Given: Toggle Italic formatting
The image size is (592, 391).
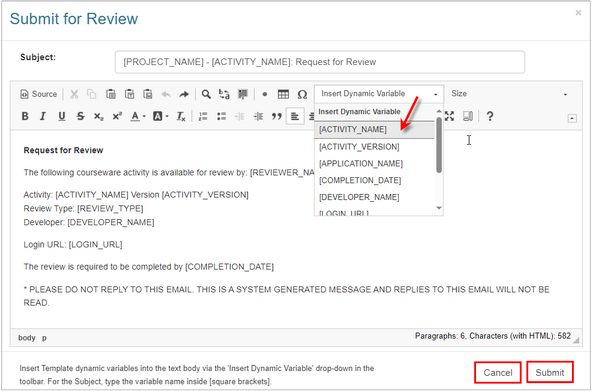Looking at the screenshot, I should [x=43, y=116].
